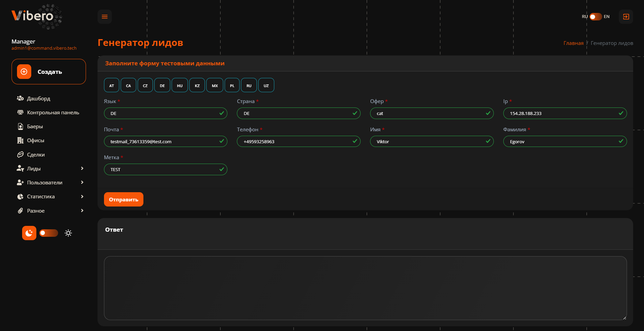This screenshot has height=331, width=644.
Task: Click the Manager profile name
Action: tap(23, 42)
